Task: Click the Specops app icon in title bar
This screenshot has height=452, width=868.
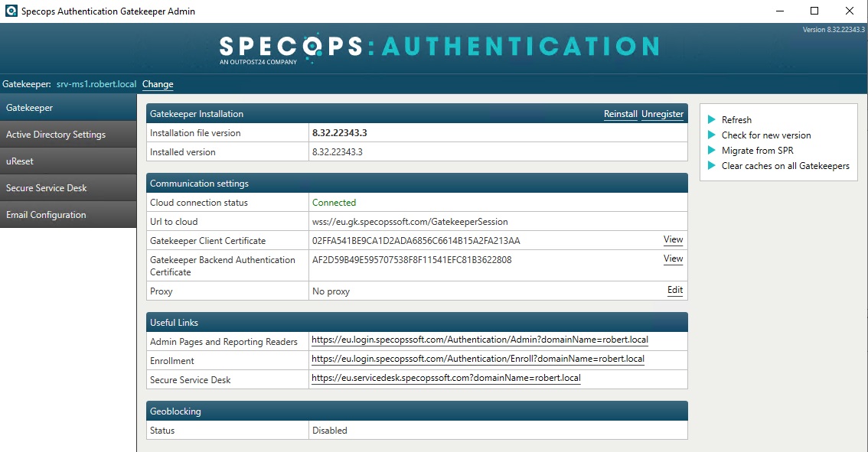Action: point(11,11)
